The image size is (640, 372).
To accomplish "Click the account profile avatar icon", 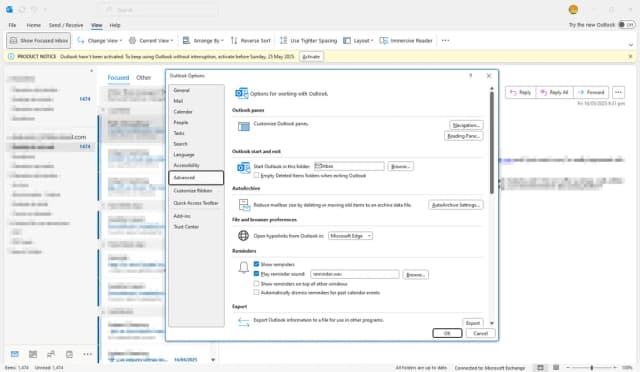I will click(x=573, y=10).
